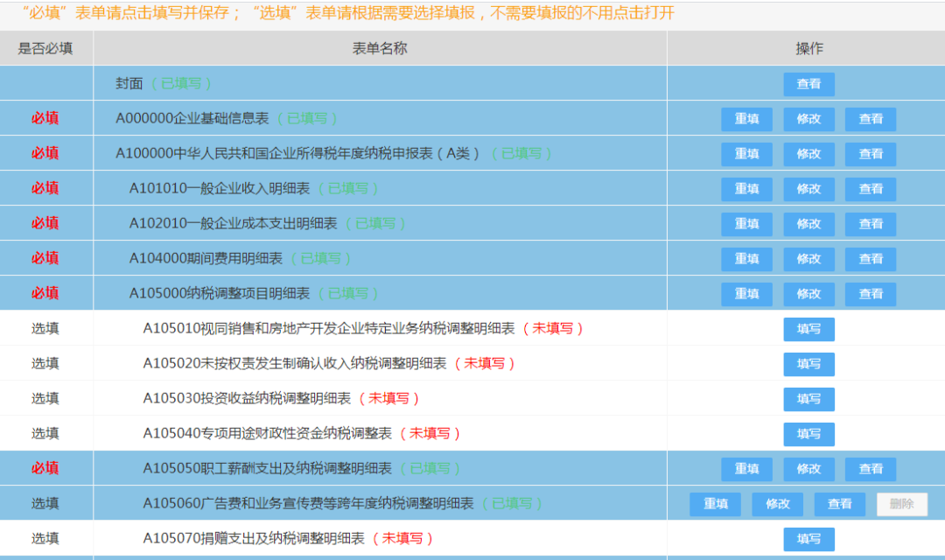This screenshot has height=560, width=945.
Task: Click 查看 for A000000企业基础信息表
Action: [x=871, y=119]
